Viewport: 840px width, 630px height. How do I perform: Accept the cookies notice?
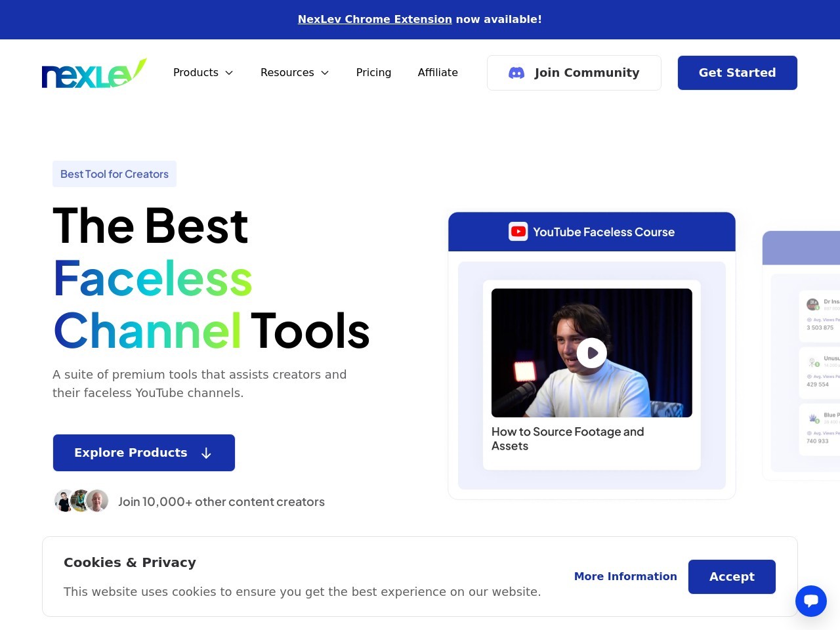click(x=732, y=577)
